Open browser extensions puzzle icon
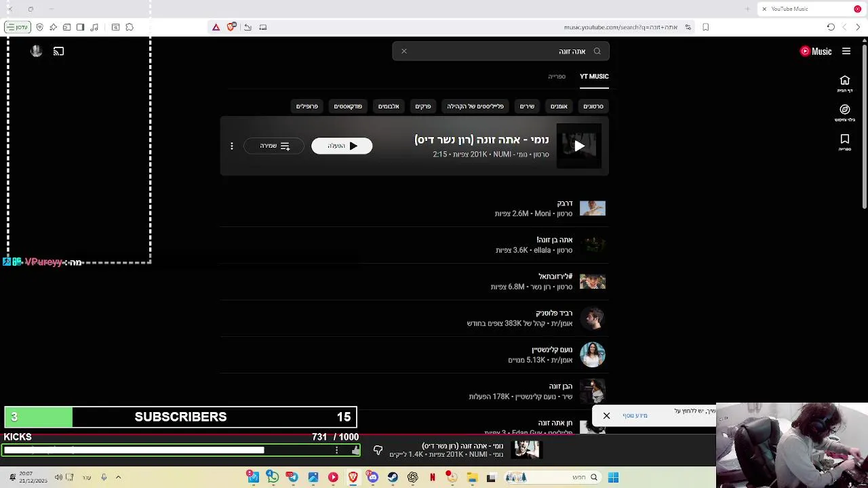The width and height of the screenshot is (868, 488). [x=130, y=27]
